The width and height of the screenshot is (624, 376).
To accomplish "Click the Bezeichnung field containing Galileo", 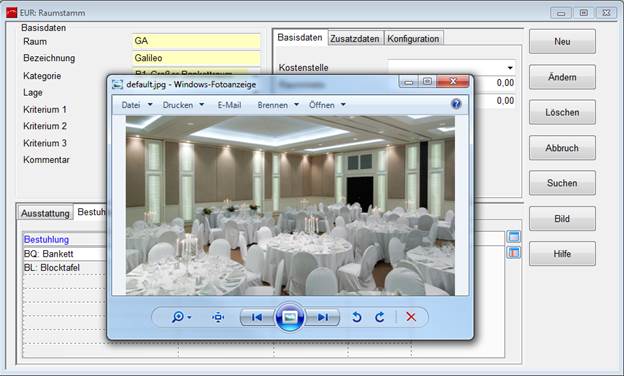I will pyautogui.click(x=196, y=58).
